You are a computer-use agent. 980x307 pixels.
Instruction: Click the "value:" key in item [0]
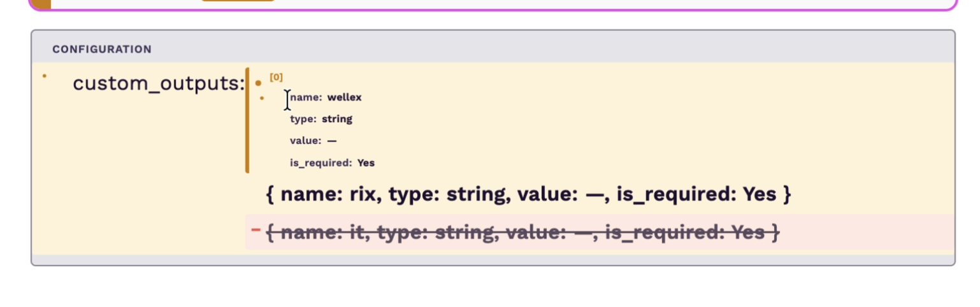click(x=305, y=141)
